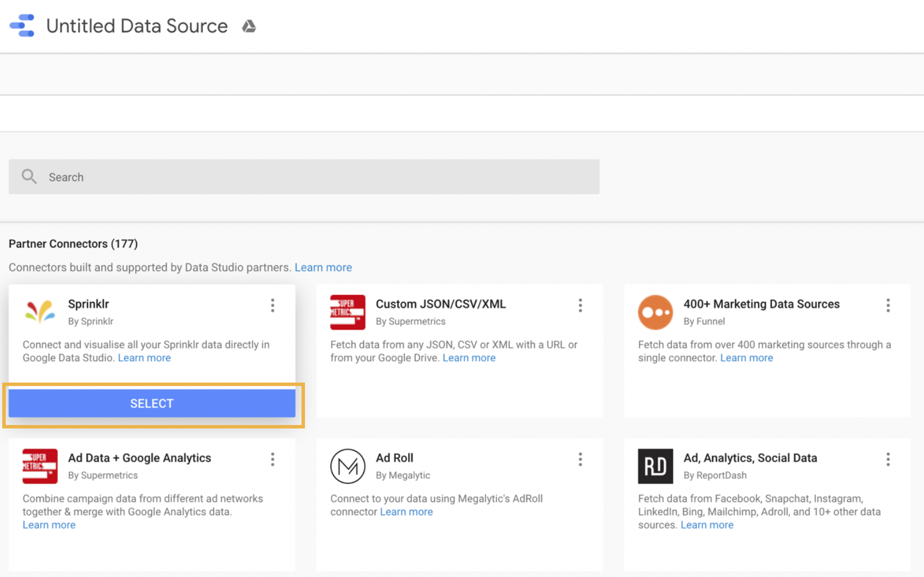Open the three-dot menu on Ad Roll card
The image size is (924, 577).
[580, 459]
